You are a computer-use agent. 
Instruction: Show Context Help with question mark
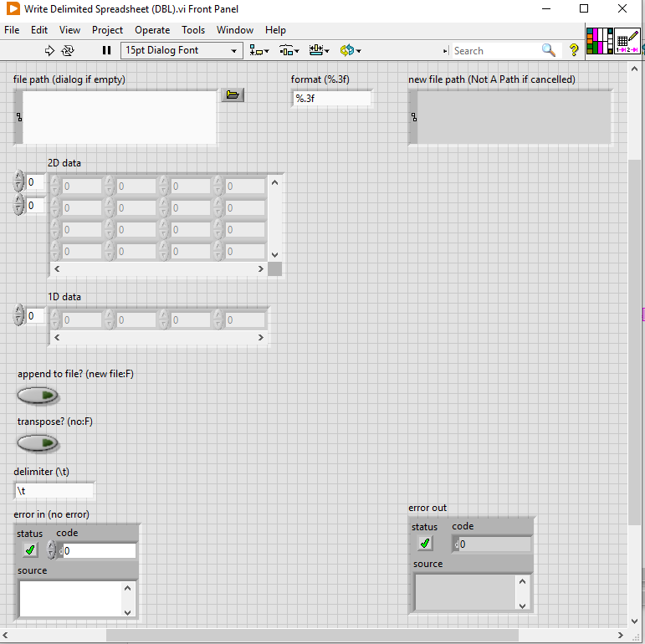[x=574, y=50]
